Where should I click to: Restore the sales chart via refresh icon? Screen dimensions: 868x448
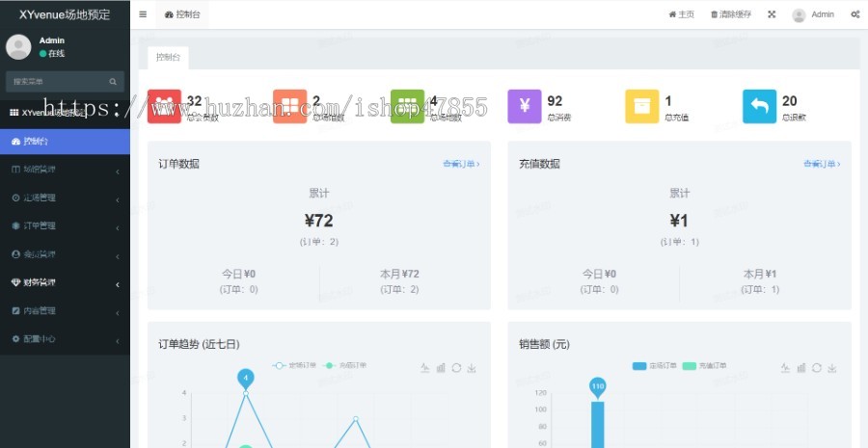click(817, 368)
